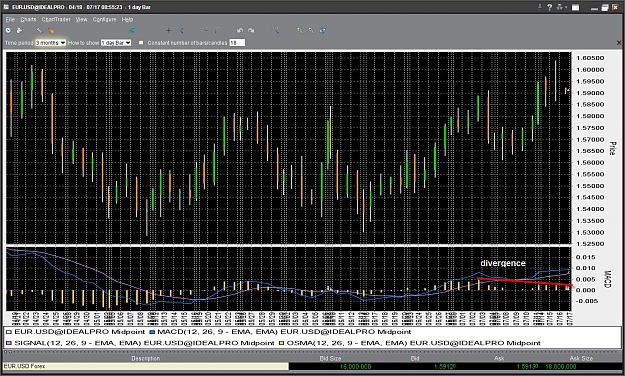Click blue legend swatch for MACD

[x=152, y=332]
